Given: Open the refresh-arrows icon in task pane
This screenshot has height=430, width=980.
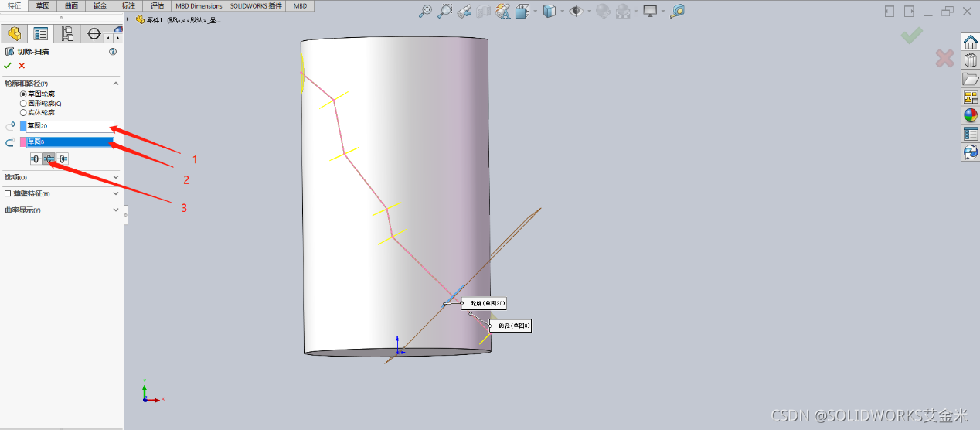Looking at the screenshot, I should (x=971, y=152).
